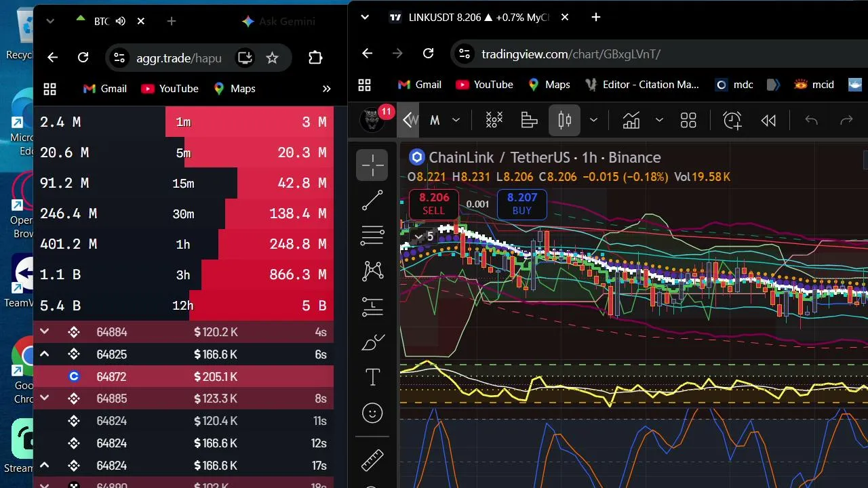
Task: Open the TradingView user profile avatar
Action: coord(372,120)
